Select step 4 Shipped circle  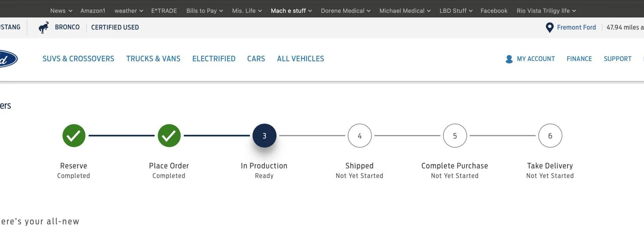(x=360, y=136)
